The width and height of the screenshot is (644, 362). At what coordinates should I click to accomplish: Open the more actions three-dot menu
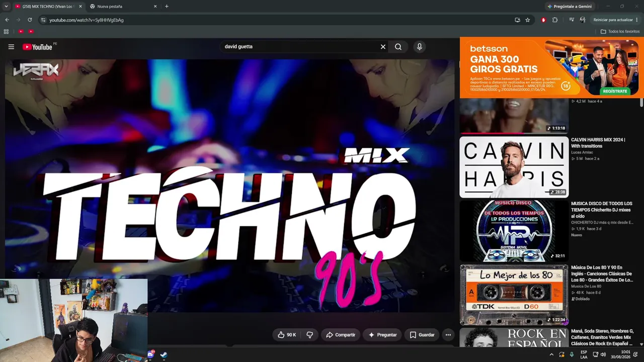(448, 335)
